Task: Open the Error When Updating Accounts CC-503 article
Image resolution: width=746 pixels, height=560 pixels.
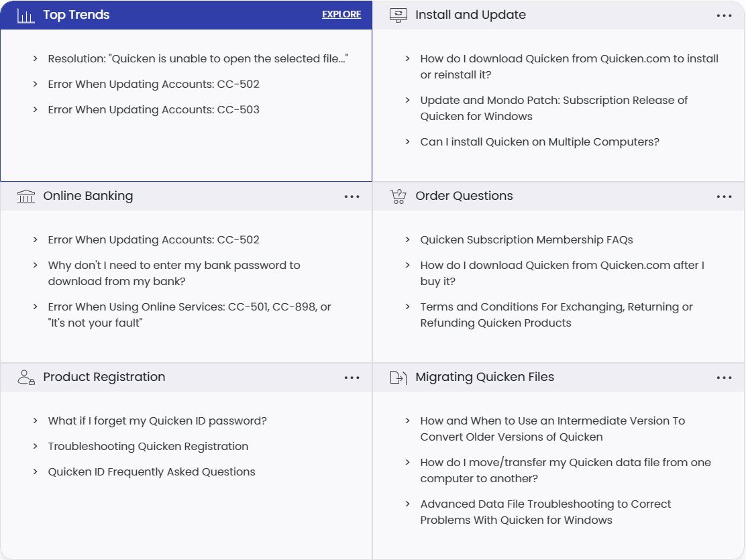Action: (154, 110)
